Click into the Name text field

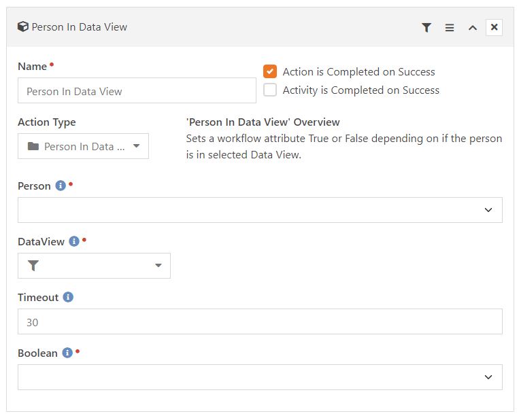(137, 90)
